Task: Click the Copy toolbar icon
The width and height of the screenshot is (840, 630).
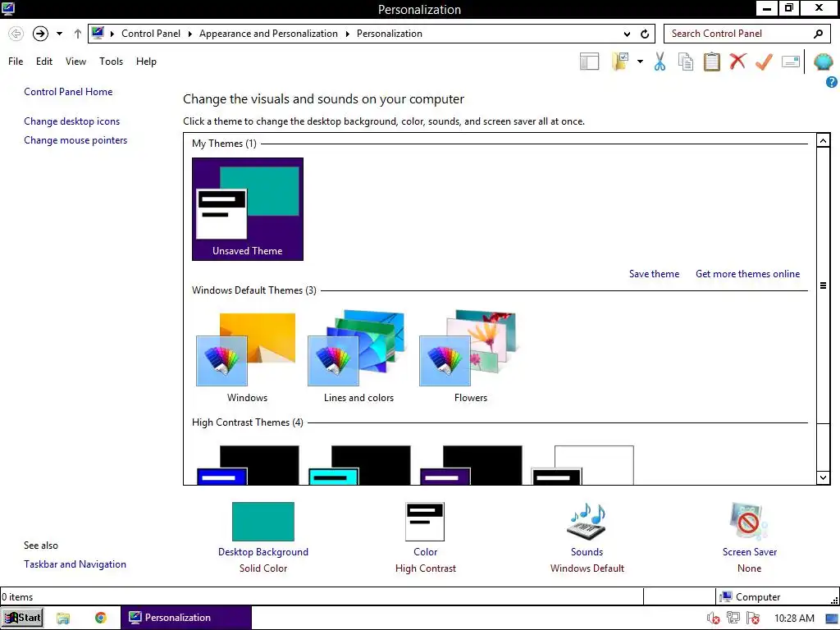Action: coord(686,62)
